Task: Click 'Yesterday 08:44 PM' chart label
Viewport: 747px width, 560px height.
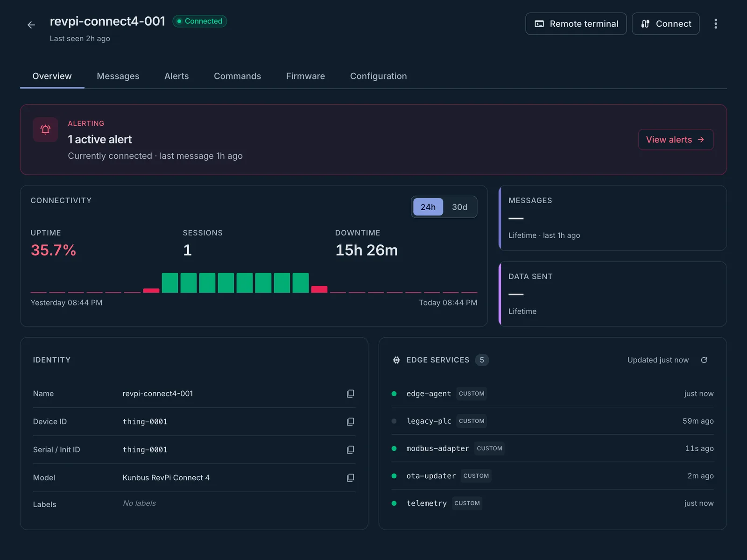Action: pyautogui.click(x=66, y=303)
